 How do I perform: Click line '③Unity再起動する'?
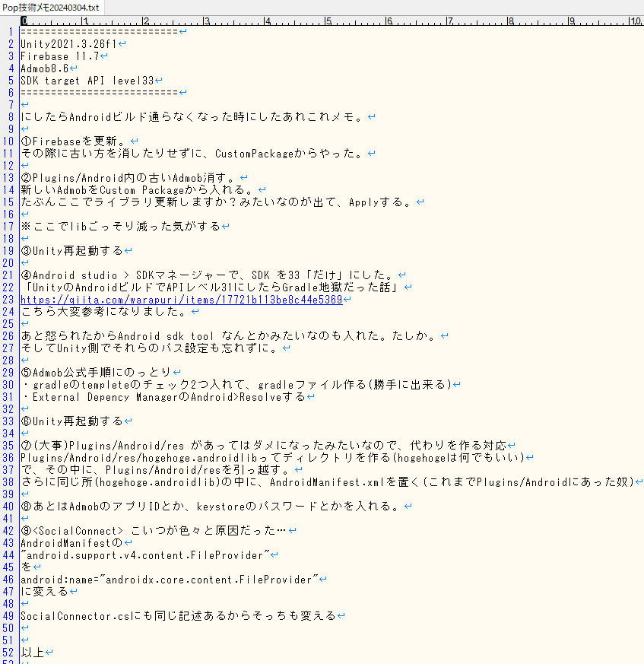[71, 251]
